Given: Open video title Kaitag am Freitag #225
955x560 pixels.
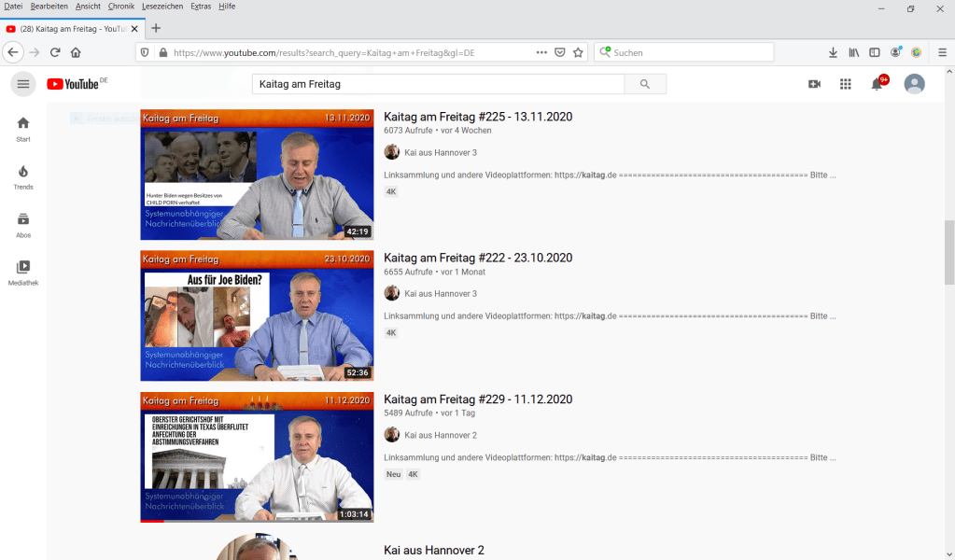Looking at the screenshot, I should [x=478, y=117].
